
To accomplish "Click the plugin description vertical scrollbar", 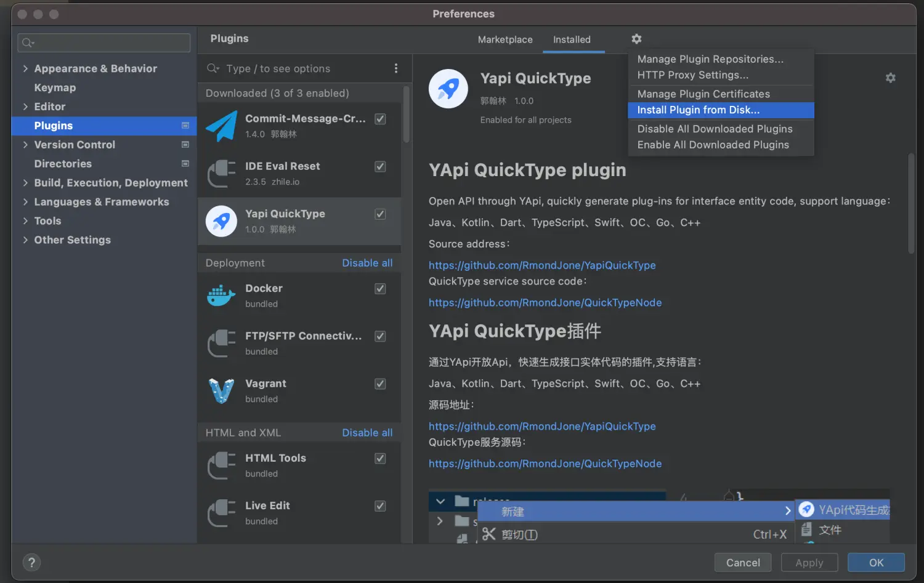I will coord(911,203).
